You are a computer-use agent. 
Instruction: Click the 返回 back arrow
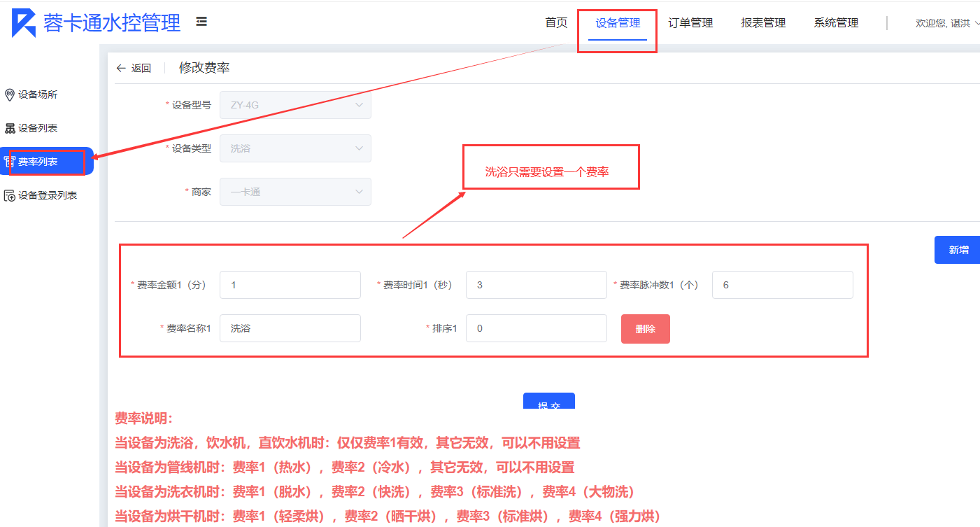tap(122, 68)
